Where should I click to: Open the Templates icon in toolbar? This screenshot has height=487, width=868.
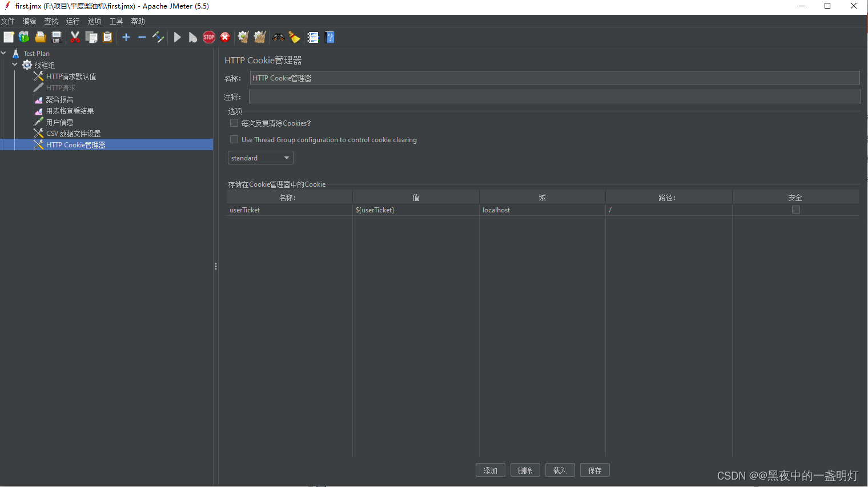click(24, 37)
